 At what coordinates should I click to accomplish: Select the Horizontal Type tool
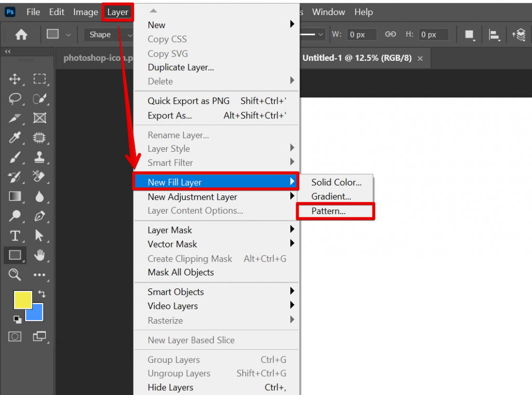15,236
